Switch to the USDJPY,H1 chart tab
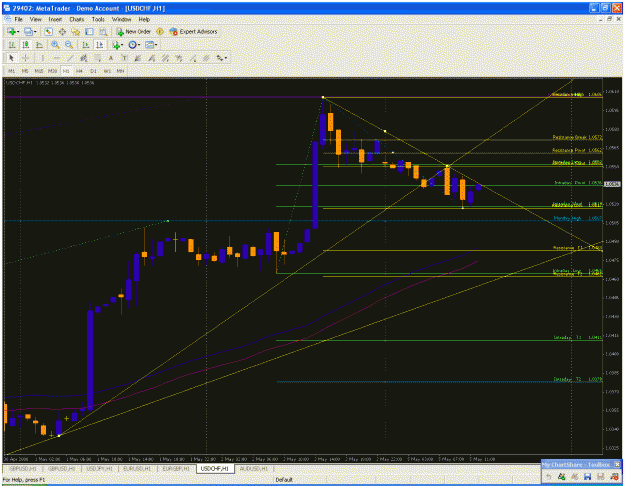Viewport: 625px width, 486px height. (x=100, y=469)
